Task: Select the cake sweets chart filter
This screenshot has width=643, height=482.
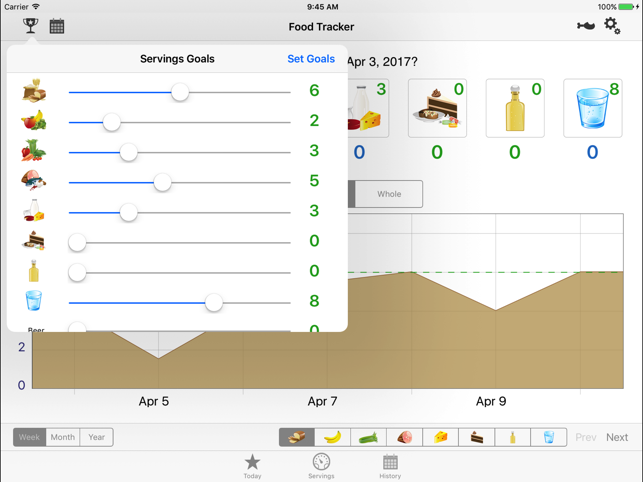Action: click(x=477, y=437)
